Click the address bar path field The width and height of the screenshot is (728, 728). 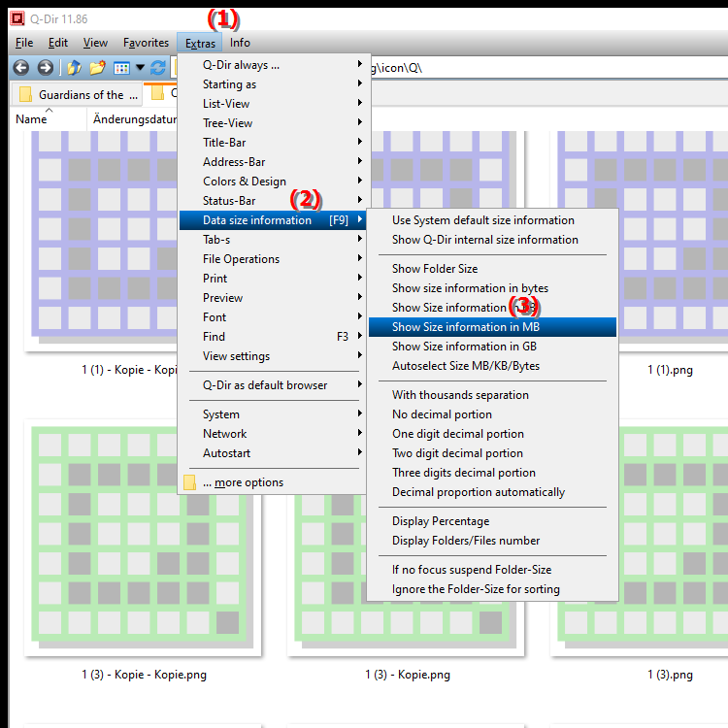click(x=547, y=68)
